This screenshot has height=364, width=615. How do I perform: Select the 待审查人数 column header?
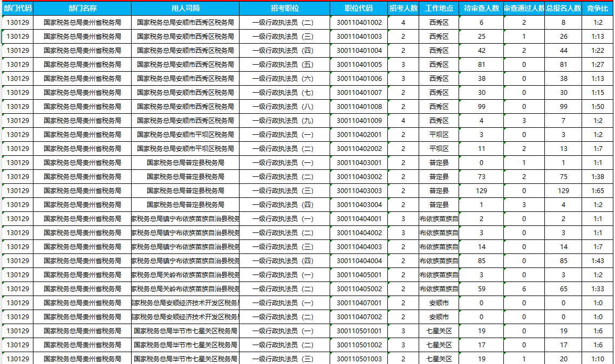pos(481,9)
